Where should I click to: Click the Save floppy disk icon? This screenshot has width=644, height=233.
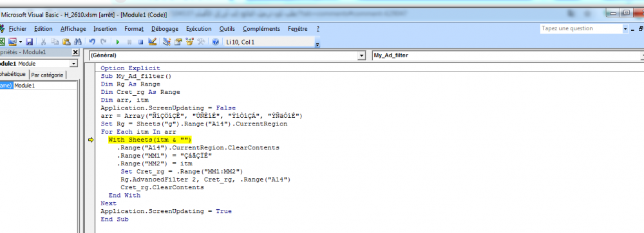coord(29,42)
